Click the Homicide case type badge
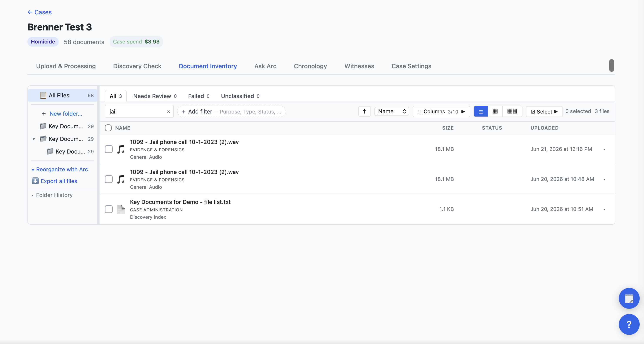644x344 pixels. [x=43, y=42]
